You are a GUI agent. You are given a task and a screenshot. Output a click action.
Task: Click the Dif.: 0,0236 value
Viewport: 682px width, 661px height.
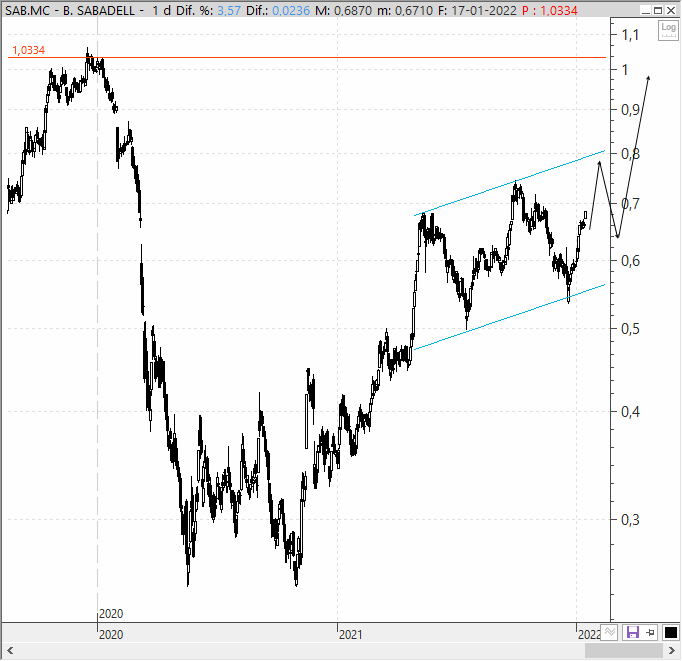point(278,10)
